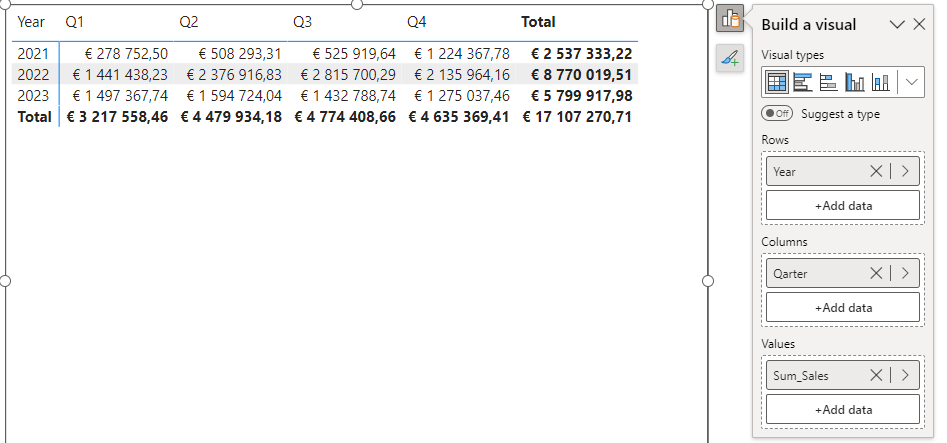Select the Qarter field pill in Columns
947x443 pixels.
(843, 274)
